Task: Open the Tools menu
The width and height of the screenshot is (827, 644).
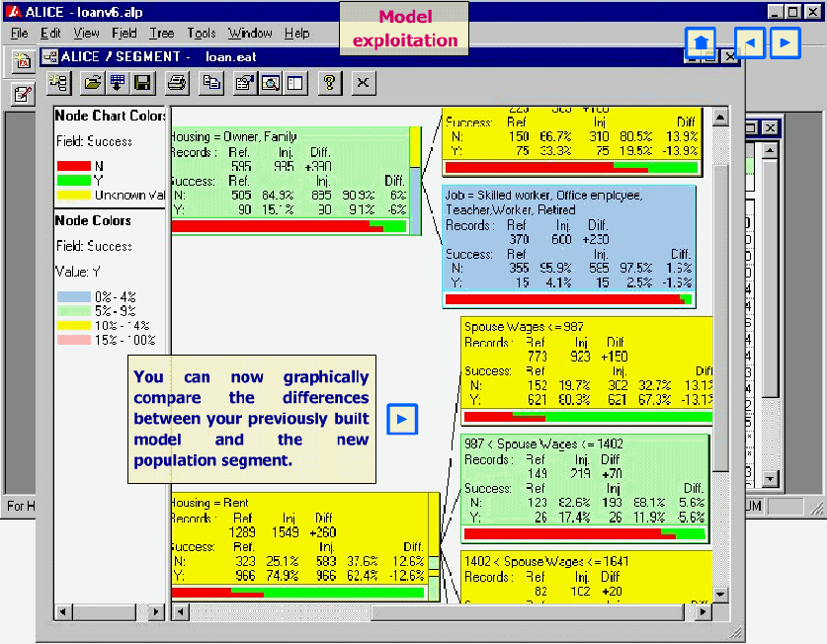Action: pyautogui.click(x=202, y=34)
